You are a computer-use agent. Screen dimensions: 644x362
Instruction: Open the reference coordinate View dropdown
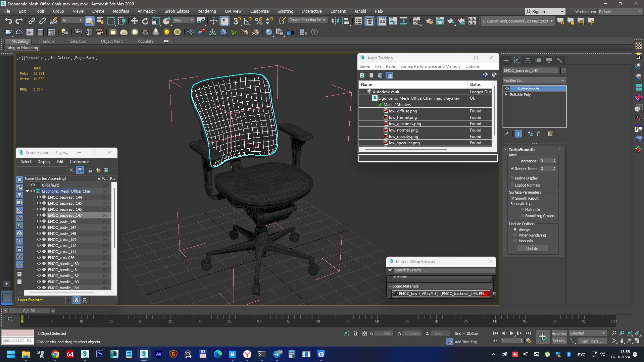coord(183,20)
